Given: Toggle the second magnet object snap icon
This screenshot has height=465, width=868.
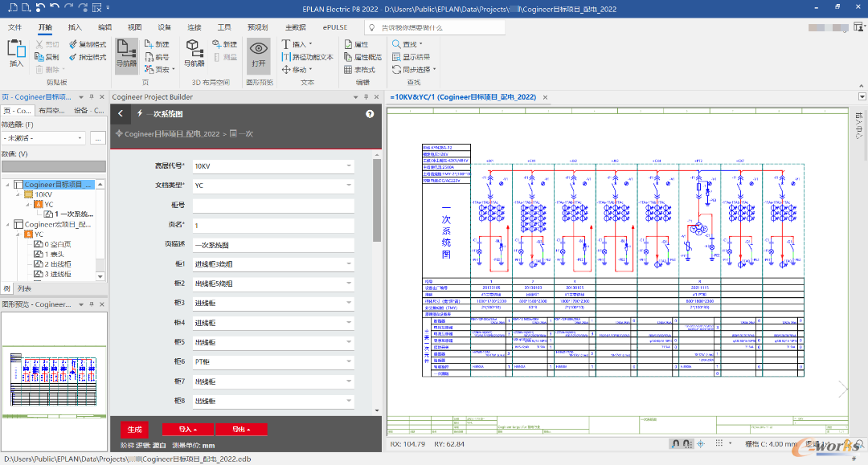Looking at the screenshot, I should point(687,443).
